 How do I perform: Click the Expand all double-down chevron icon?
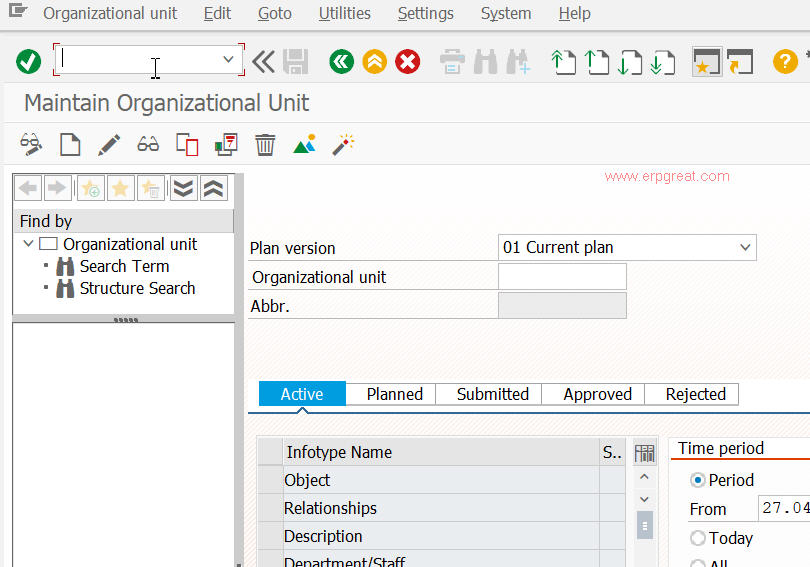tap(183, 188)
